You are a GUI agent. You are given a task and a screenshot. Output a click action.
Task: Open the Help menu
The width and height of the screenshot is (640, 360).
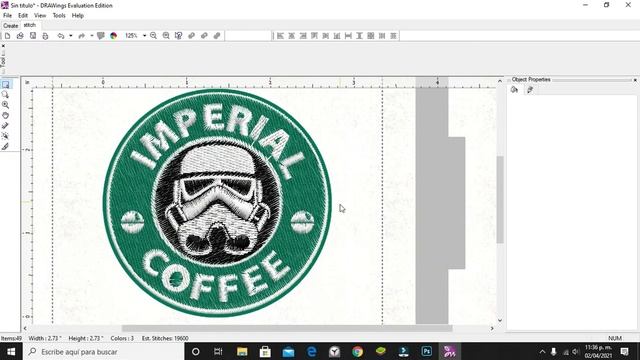pos(78,16)
